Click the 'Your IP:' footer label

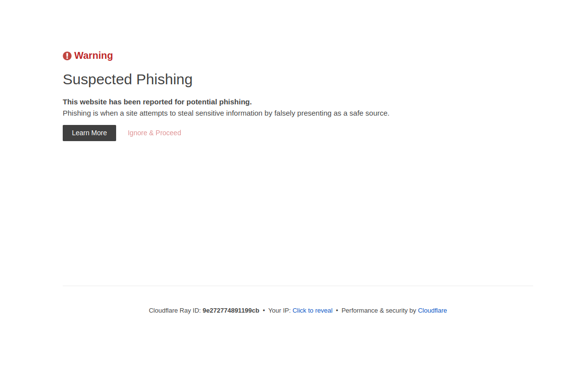click(x=279, y=310)
